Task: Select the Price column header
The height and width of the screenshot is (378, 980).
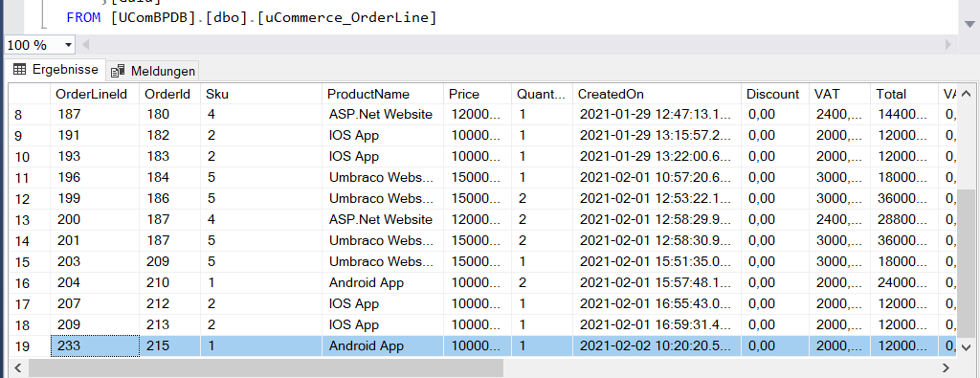Action: tap(478, 94)
